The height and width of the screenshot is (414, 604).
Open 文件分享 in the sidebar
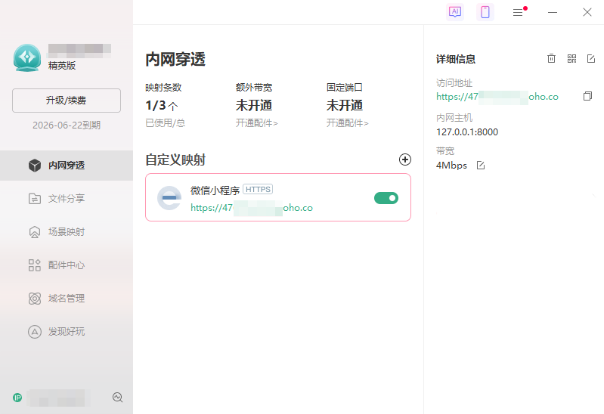tap(66, 199)
